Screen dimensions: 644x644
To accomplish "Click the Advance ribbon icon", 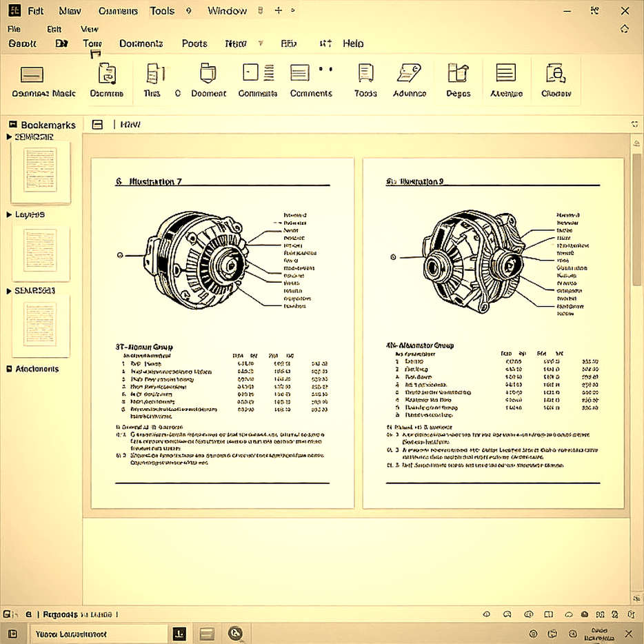I will [409, 72].
